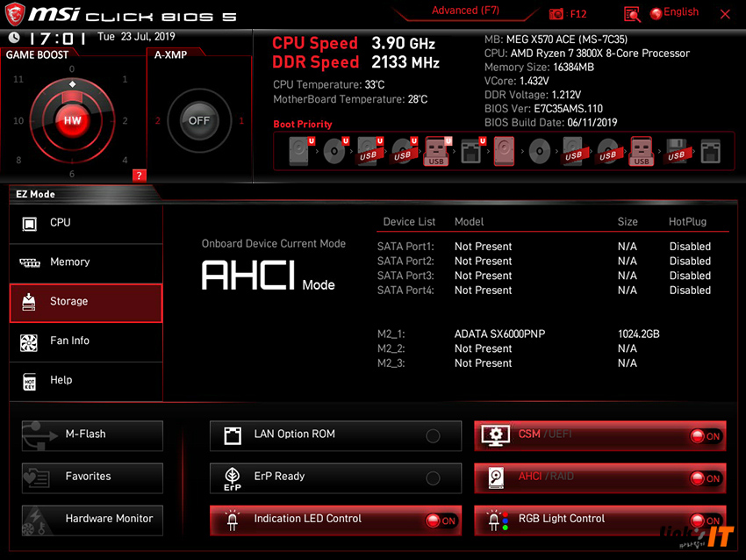Click the 1024.2GB size value

tap(638, 334)
